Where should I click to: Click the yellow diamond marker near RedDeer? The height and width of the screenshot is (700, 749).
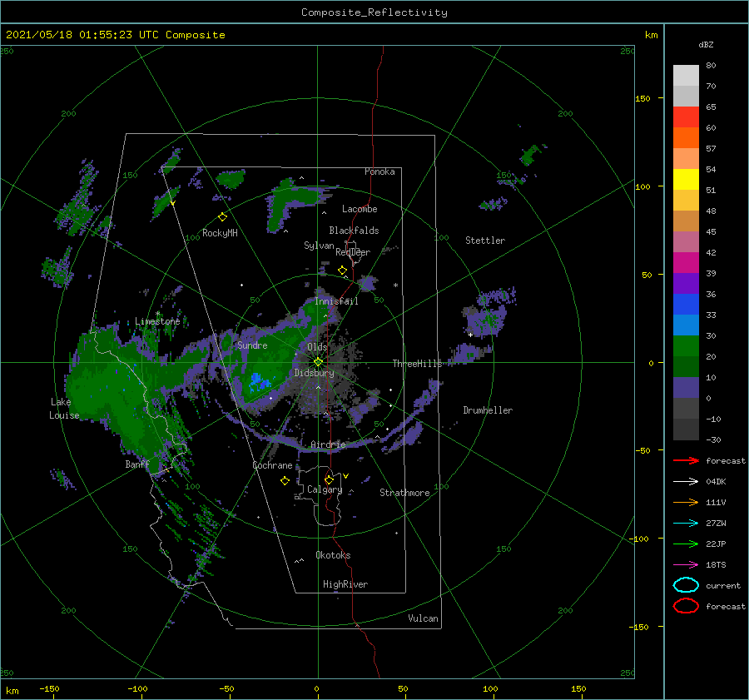point(342,271)
